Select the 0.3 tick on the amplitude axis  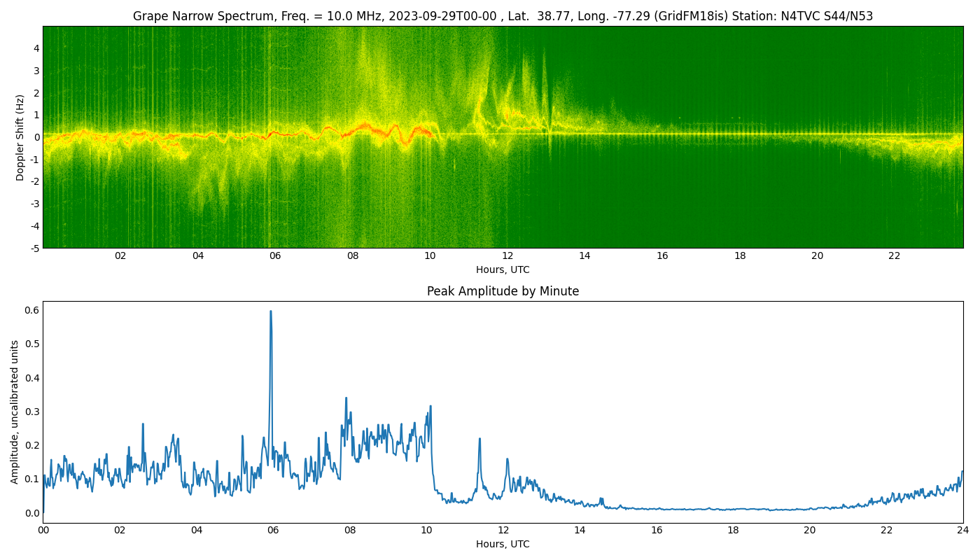[31, 412]
